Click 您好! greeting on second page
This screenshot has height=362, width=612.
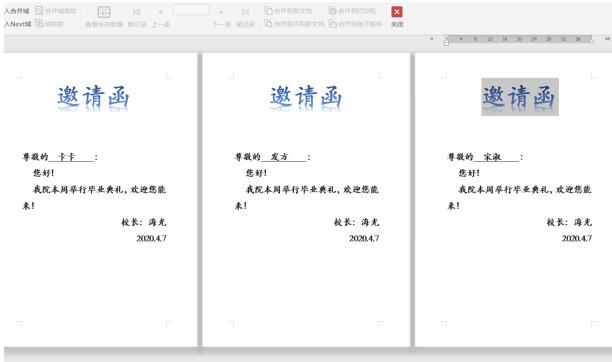[256, 173]
